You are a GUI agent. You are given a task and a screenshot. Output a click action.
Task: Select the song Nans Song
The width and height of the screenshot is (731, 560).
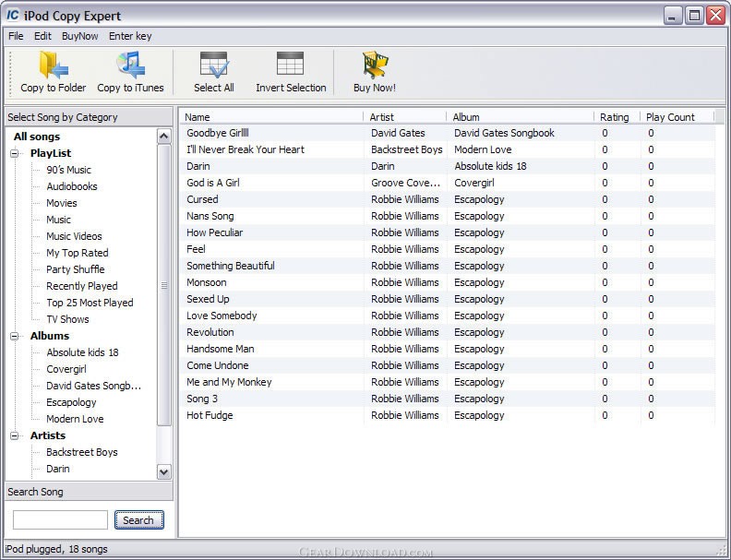point(210,216)
